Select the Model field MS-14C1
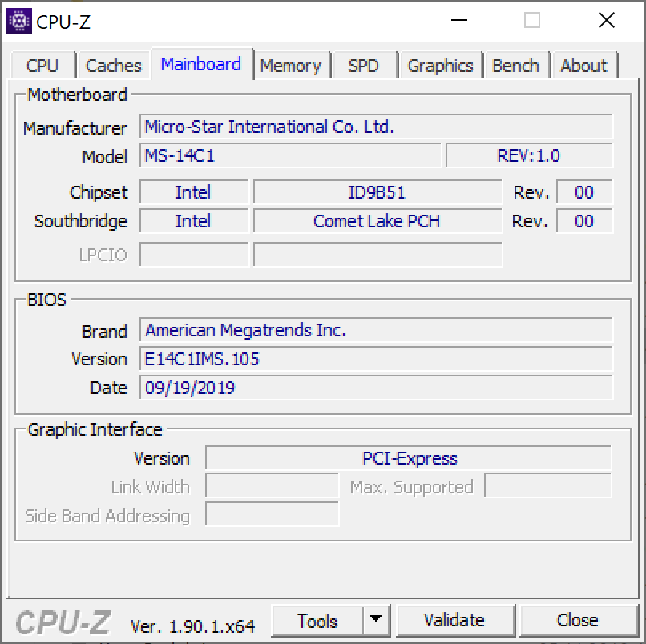Screen dimensions: 646x644 [x=290, y=156]
